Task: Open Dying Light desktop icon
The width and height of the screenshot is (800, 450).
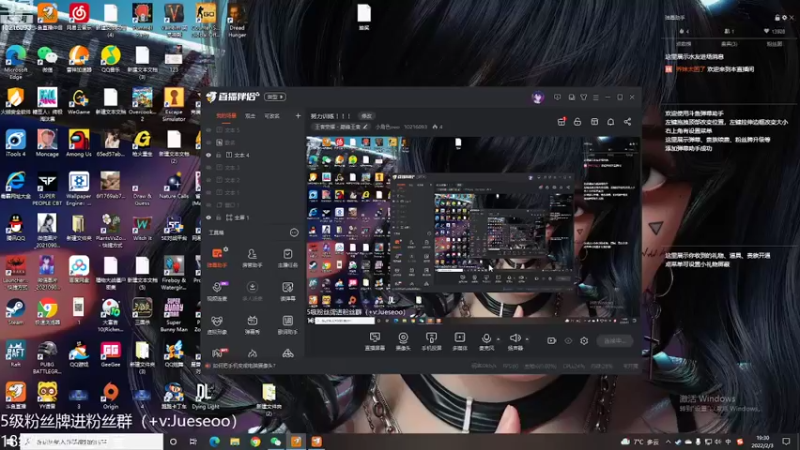Action: pyautogui.click(x=205, y=396)
